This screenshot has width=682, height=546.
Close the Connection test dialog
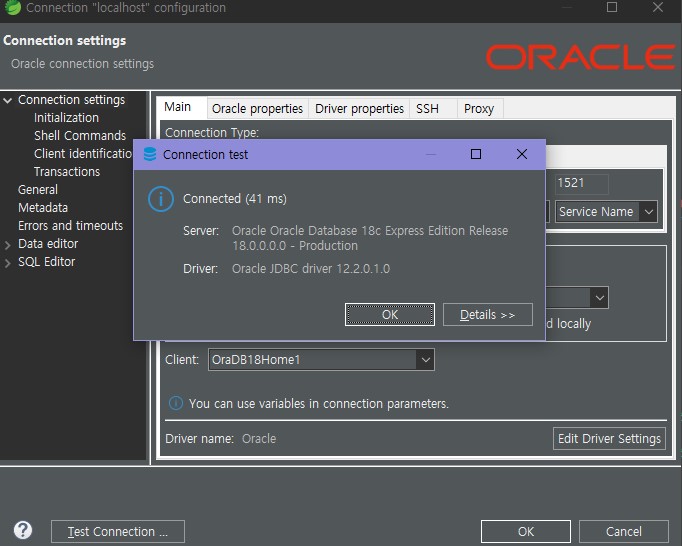522,154
